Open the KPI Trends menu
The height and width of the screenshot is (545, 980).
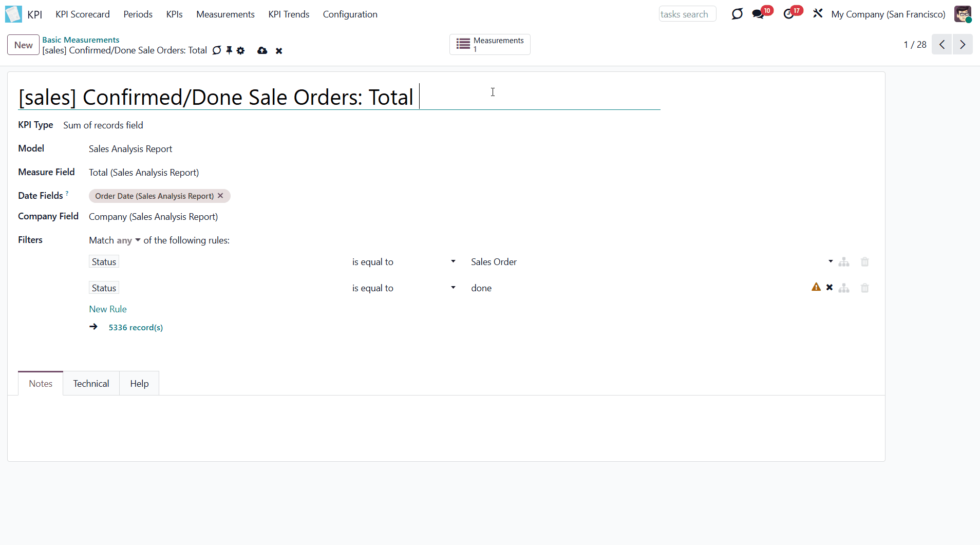pyautogui.click(x=289, y=14)
